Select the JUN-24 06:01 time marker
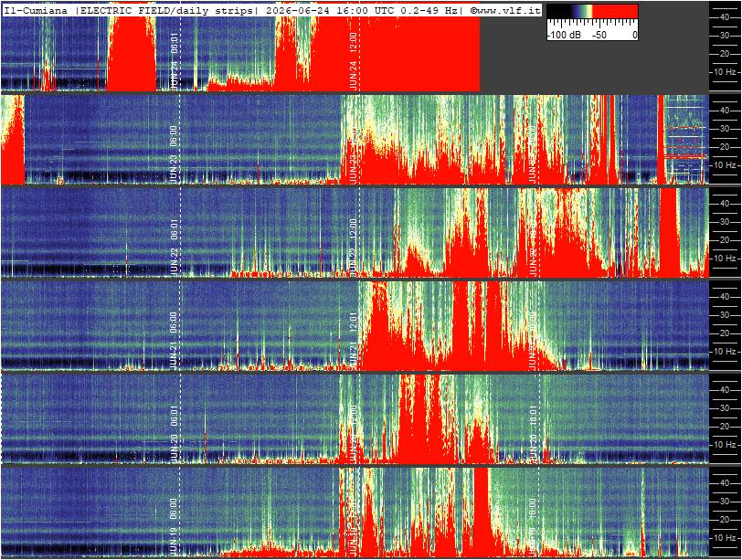This screenshot has height=560, width=742. [x=175, y=60]
